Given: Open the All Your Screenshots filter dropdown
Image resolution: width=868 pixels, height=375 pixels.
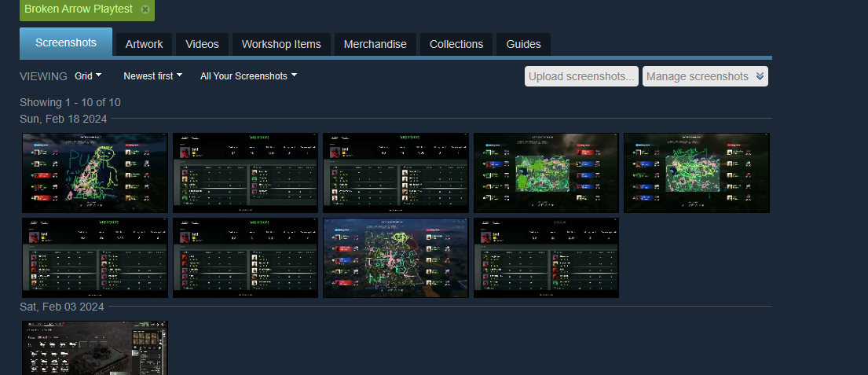Looking at the screenshot, I should click(x=248, y=76).
